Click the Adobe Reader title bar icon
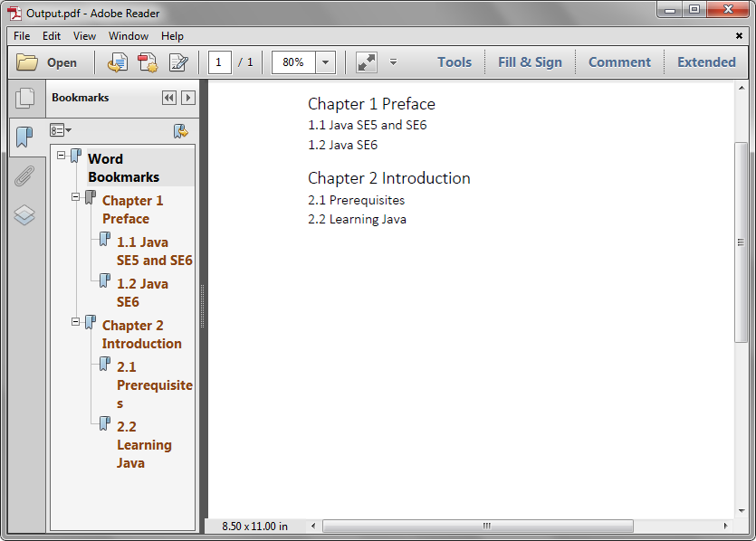 [14, 13]
